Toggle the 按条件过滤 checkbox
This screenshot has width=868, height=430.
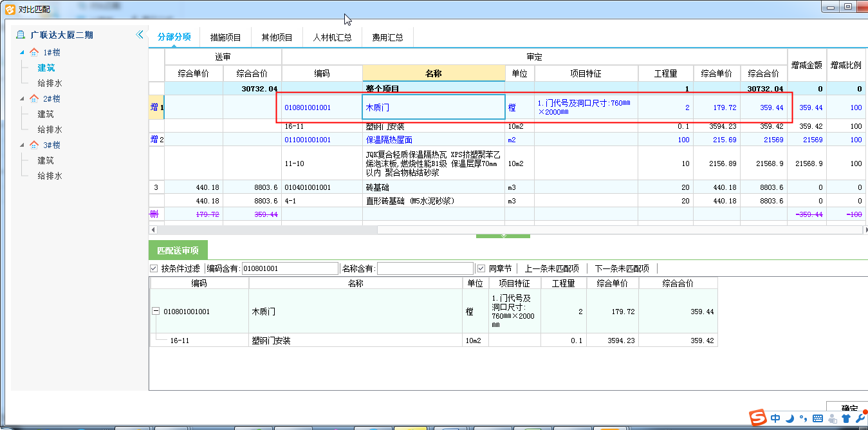pos(154,268)
